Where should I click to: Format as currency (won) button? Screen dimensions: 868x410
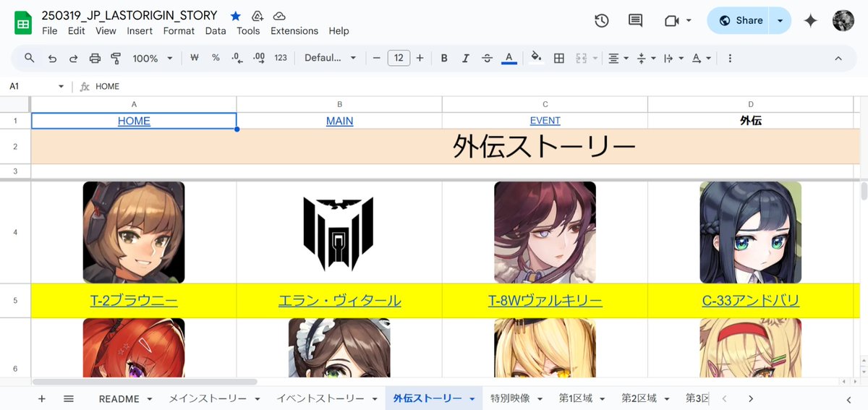click(194, 58)
